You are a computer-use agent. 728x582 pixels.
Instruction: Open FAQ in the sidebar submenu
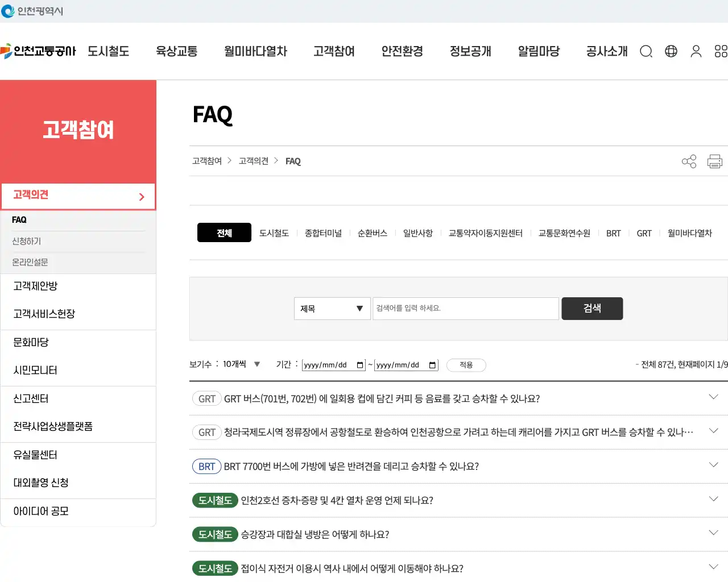(19, 220)
